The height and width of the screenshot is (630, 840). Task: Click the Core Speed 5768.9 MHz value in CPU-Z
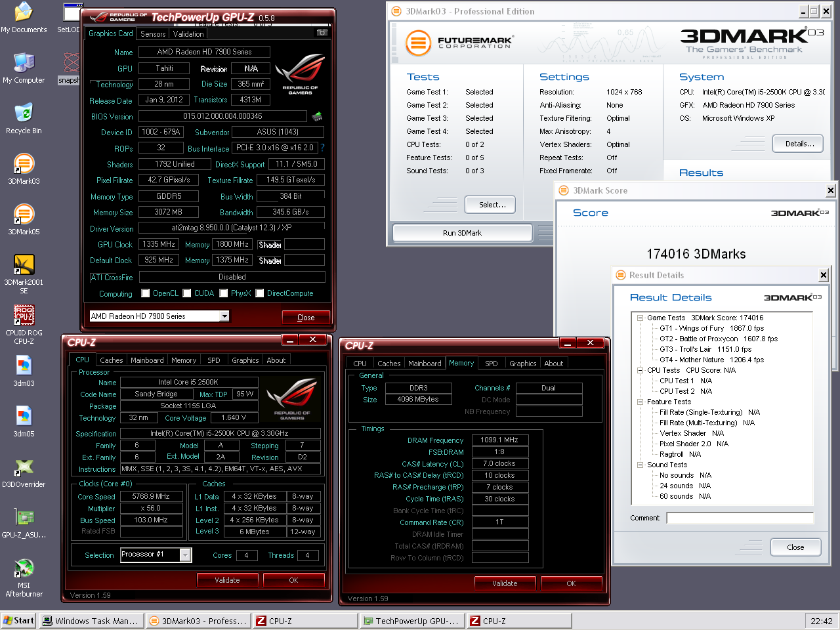(151, 497)
